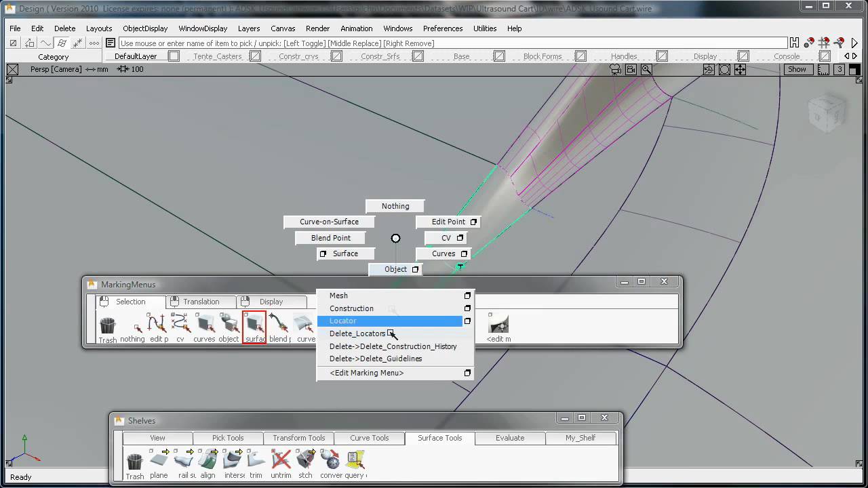Toggle Base layer visibility box
The image size is (868, 488).
pyautogui.click(x=499, y=56)
